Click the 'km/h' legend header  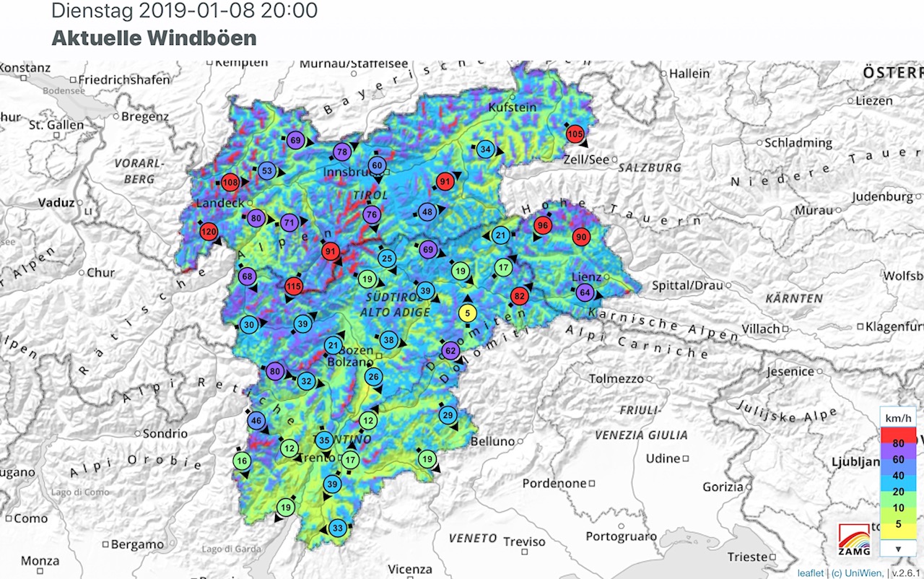(898, 418)
